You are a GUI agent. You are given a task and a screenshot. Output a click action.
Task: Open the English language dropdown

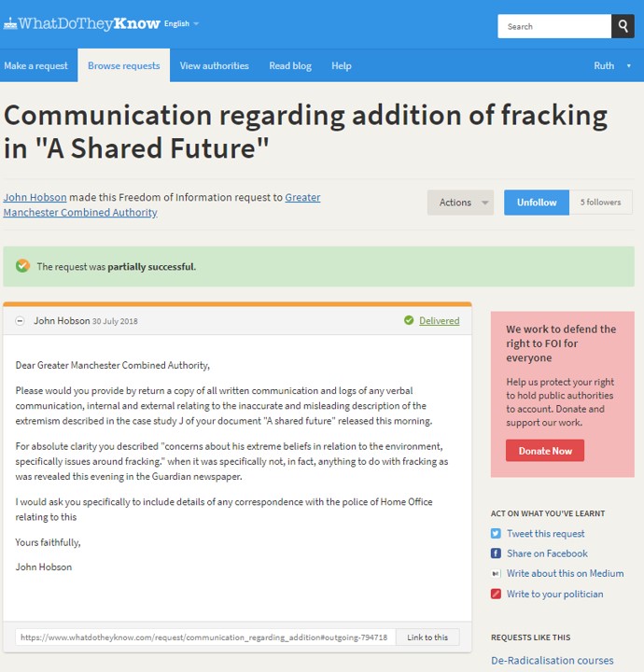[181, 23]
